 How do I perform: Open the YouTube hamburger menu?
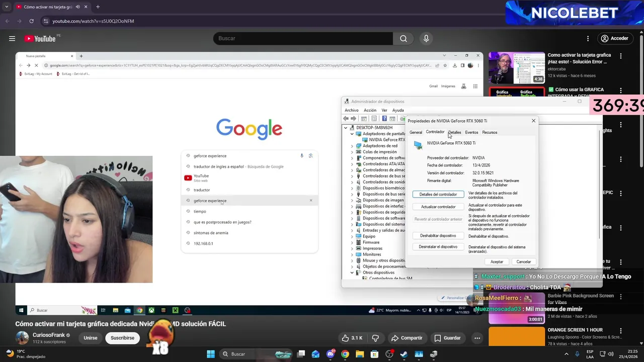coord(12,39)
